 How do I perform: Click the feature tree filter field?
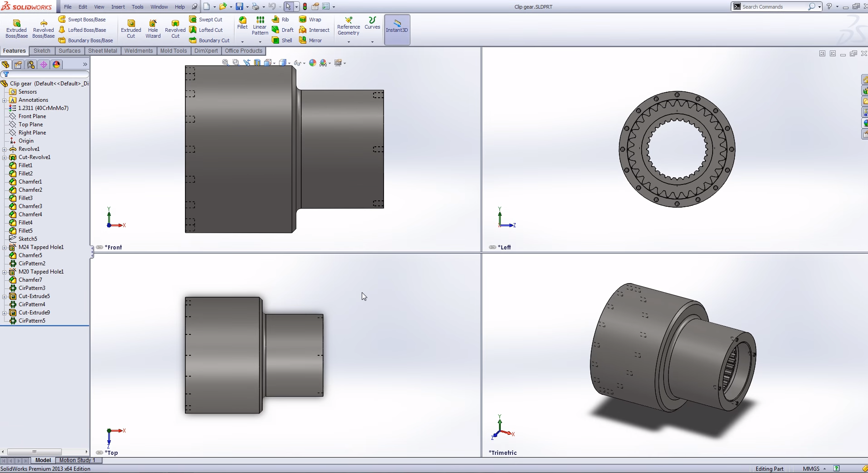click(x=45, y=75)
